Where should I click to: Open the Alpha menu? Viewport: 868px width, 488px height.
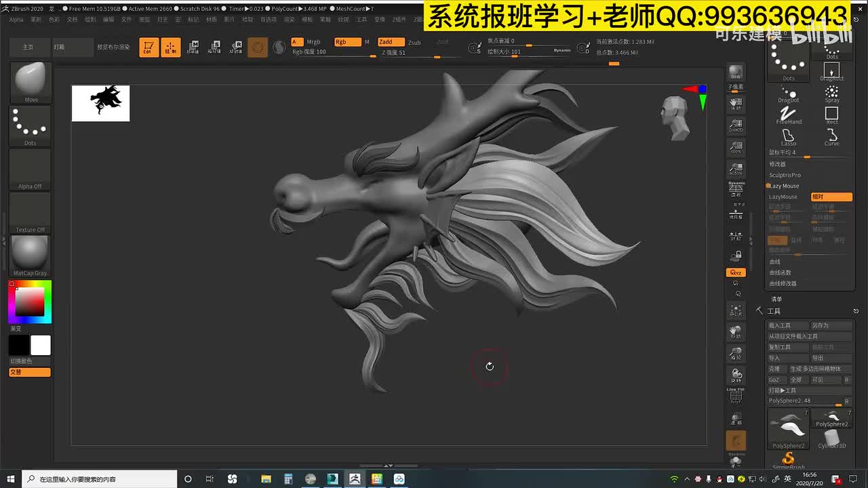pos(16,20)
